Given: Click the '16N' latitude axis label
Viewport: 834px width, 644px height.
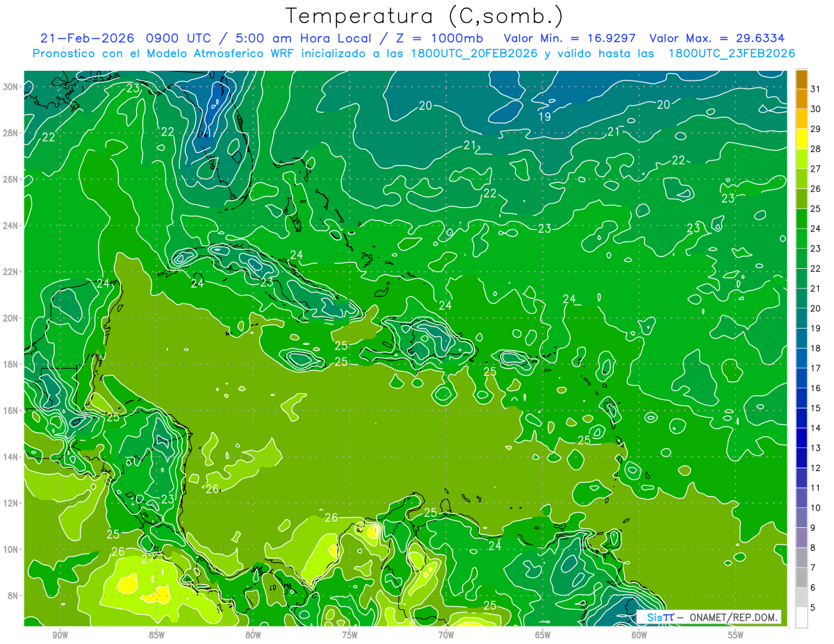Looking at the screenshot, I should (x=11, y=411).
